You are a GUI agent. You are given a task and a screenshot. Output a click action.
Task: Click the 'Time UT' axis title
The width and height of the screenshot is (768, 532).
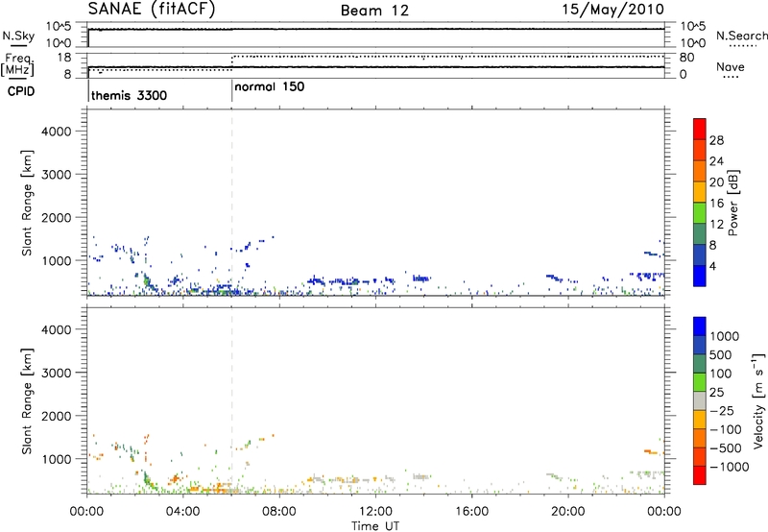tap(375, 526)
